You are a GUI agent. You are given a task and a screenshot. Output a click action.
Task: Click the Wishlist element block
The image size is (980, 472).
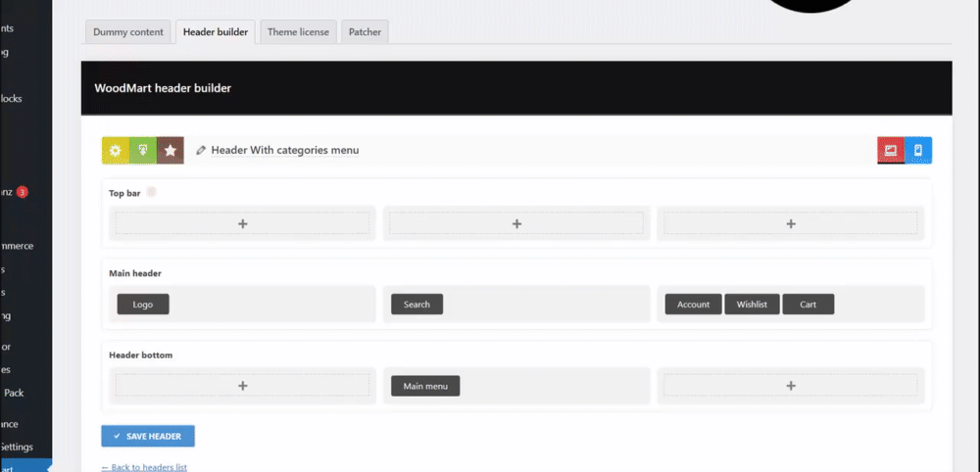pyautogui.click(x=752, y=304)
